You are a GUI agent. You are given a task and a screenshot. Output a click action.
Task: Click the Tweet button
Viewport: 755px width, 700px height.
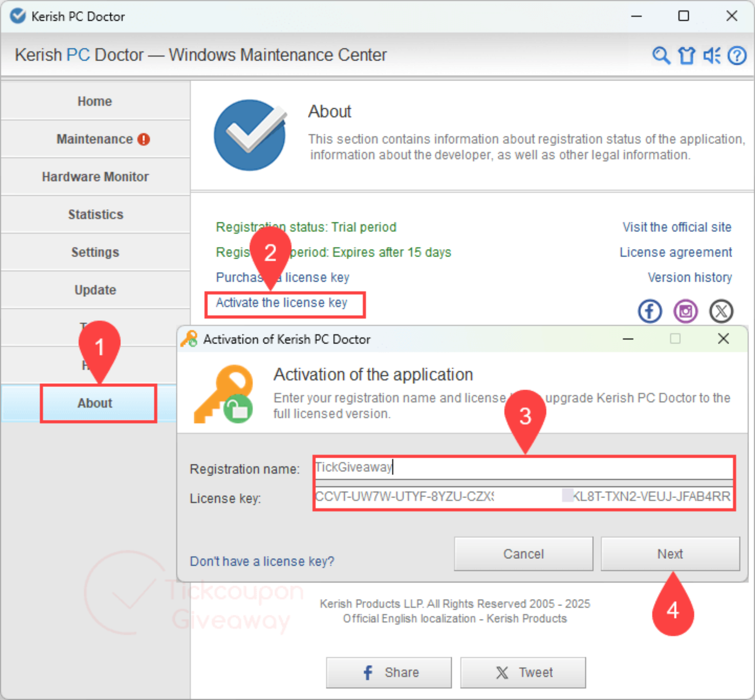(x=523, y=673)
